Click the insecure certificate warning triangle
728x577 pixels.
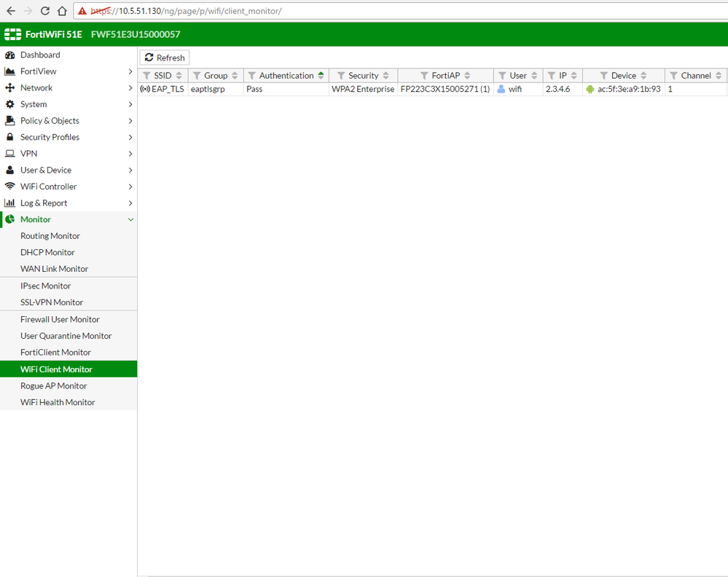coord(82,11)
